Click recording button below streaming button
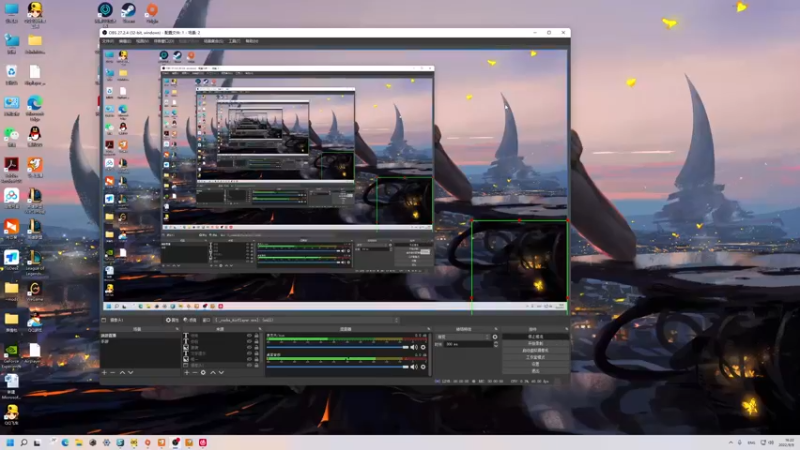Viewport: 800px width, 450px height. coord(535,343)
